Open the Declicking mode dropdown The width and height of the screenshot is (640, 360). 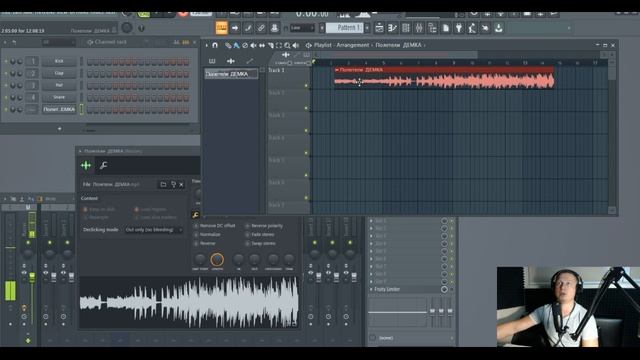point(153,230)
